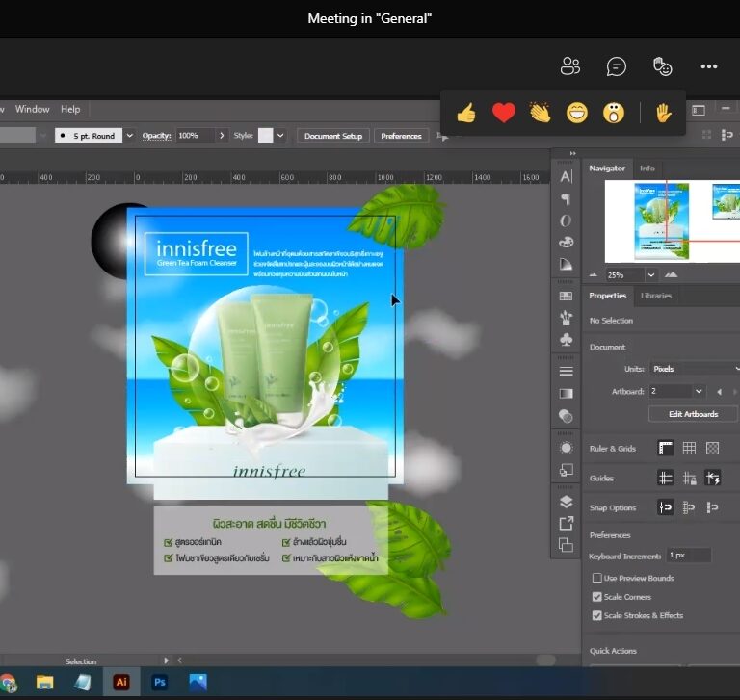Open the Character panel icon
Screen dimensions: 740x700
coord(566,176)
